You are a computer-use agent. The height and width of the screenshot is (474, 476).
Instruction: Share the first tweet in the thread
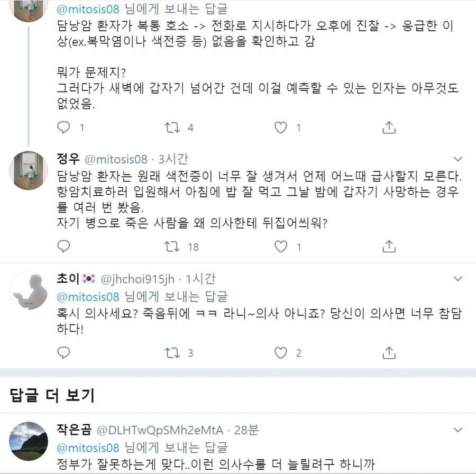point(389,127)
